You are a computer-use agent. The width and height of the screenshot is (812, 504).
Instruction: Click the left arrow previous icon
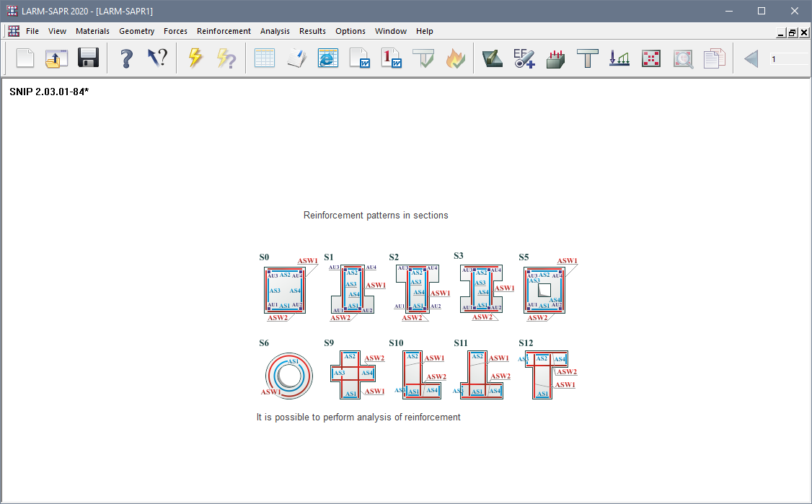pyautogui.click(x=751, y=58)
